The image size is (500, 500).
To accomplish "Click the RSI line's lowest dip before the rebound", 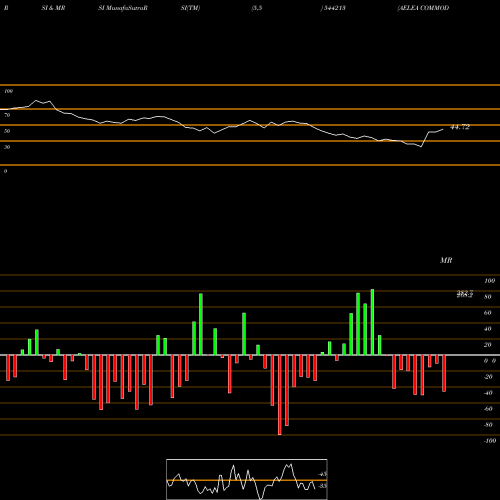I will click(x=421, y=146).
